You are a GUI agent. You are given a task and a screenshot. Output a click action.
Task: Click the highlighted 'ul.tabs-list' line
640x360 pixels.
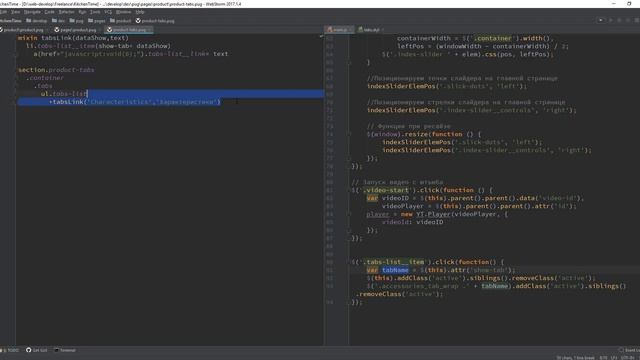(64, 94)
